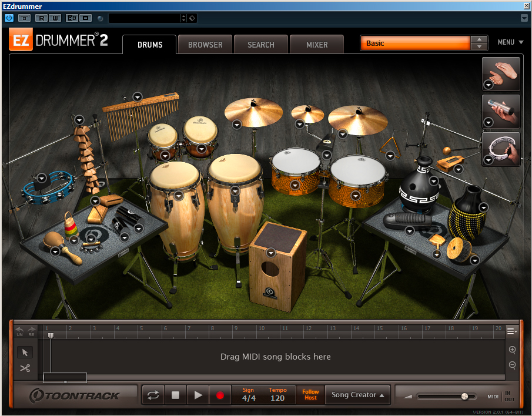Screen dimensions: 532x416
Task: Step to previous preset with up arrow
Action: tap(479, 39)
